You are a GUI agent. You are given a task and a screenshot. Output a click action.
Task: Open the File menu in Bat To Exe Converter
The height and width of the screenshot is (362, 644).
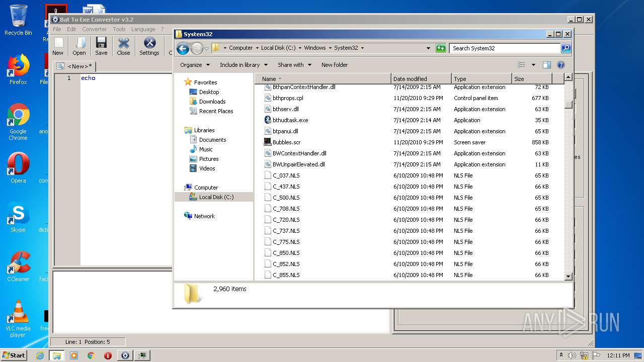[57, 29]
